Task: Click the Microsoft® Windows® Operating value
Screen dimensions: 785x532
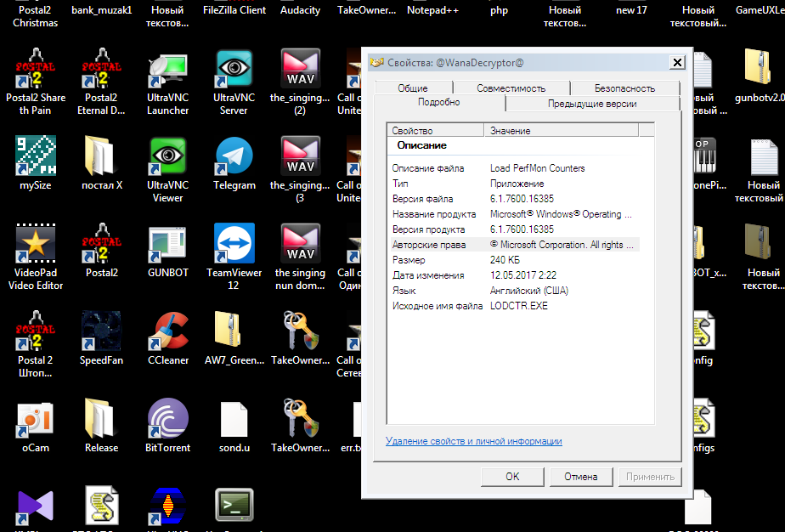Action: click(x=561, y=214)
